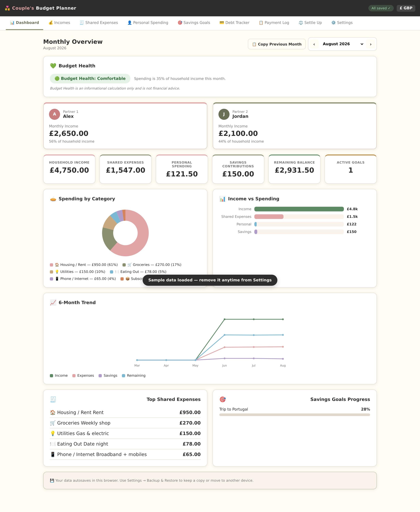
Task: Click the pie icon beside Spending by Category
Action: tap(53, 199)
